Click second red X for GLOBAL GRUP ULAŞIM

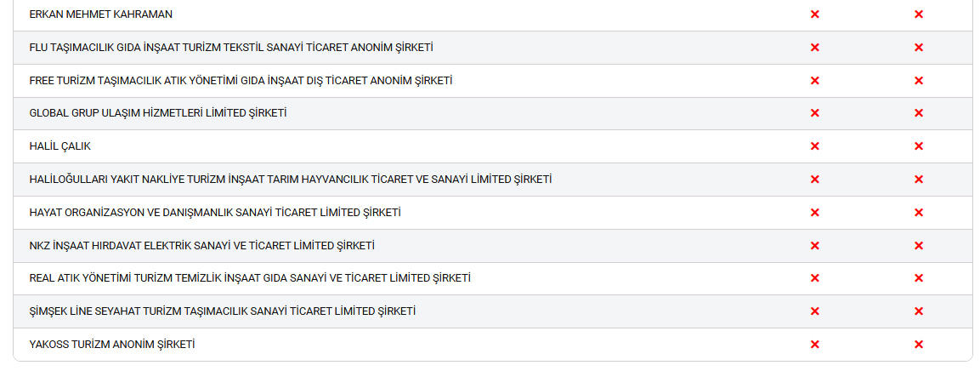click(918, 113)
